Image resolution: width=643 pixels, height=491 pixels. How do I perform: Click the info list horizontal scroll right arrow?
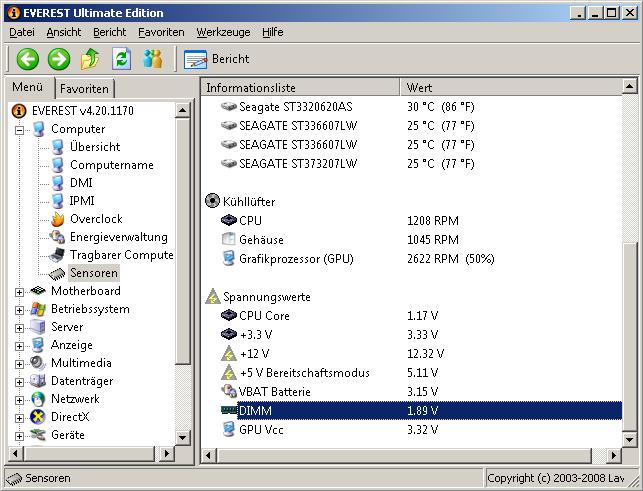click(614, 455)
